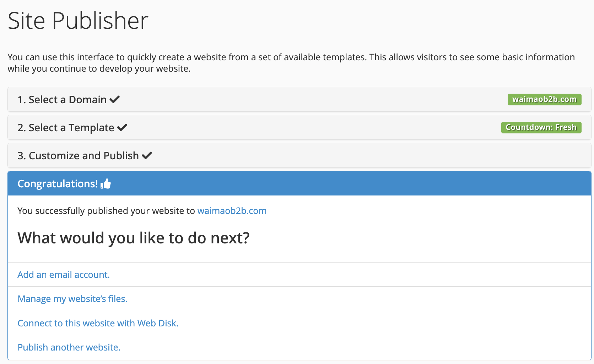This screenshot has width=594, height=364.
Task: Click the thumbs-up icon next to Congratulations
Action: 106,184
